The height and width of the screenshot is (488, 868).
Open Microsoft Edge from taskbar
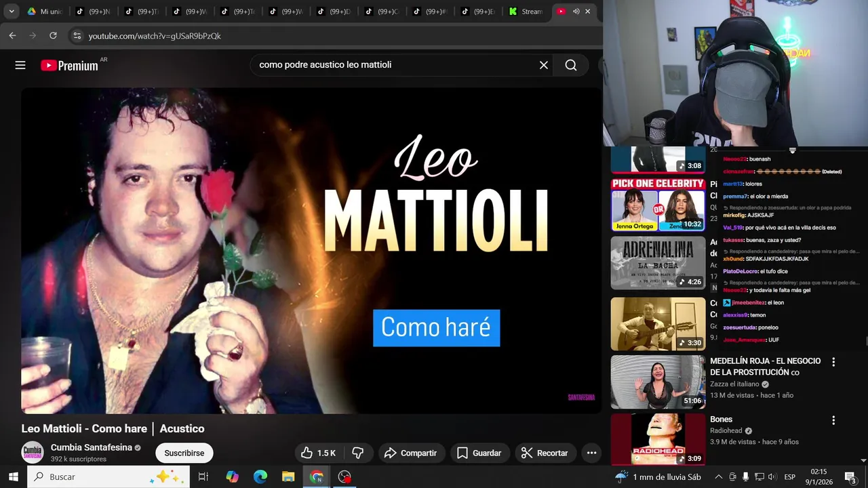(x=260, y=476)
